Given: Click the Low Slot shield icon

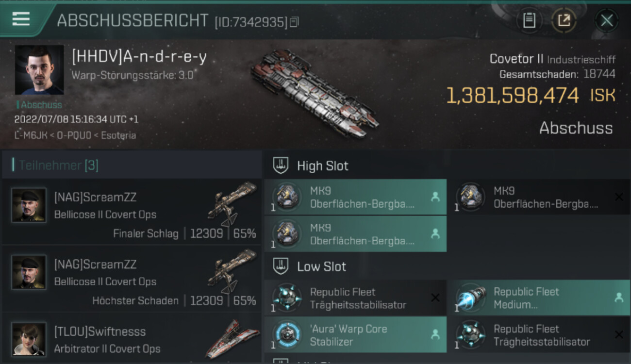Looking at the screenshot, I should 281,266.
